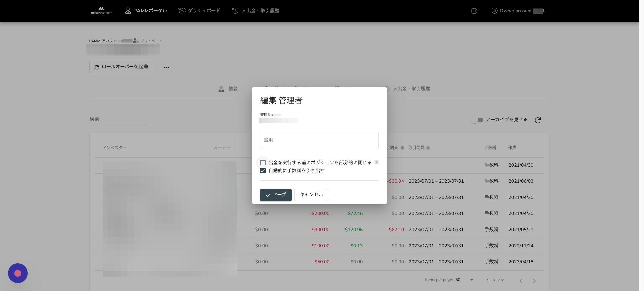Click the -$67.10 value

coord(395,230)
